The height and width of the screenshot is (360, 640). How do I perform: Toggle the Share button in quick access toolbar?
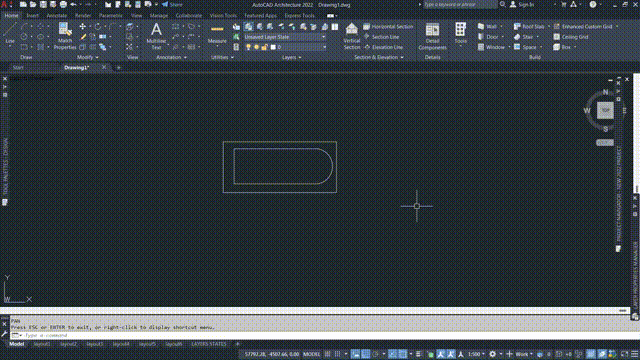(x=172, y=4)
